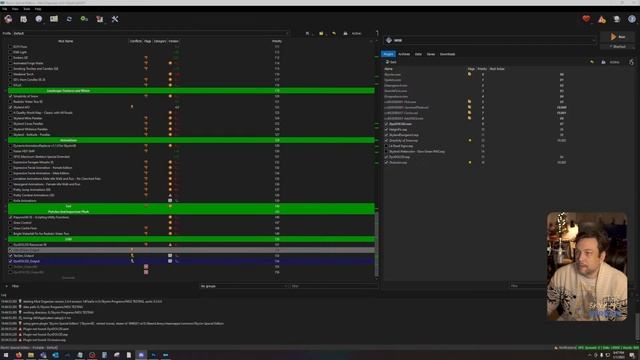The height and width of the screenshot is (360, 640).
Task: Open the Tools menu
Action: tap(27, 9)
